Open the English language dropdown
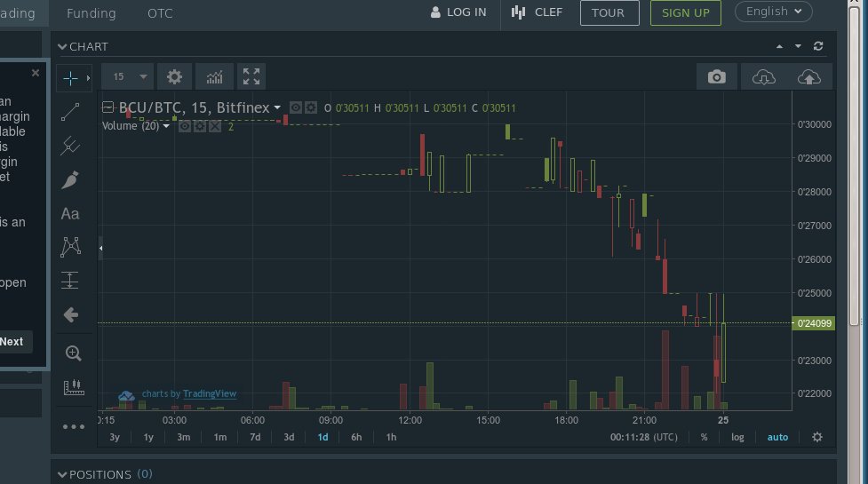The image size is (868, 484). click(773, 12)
